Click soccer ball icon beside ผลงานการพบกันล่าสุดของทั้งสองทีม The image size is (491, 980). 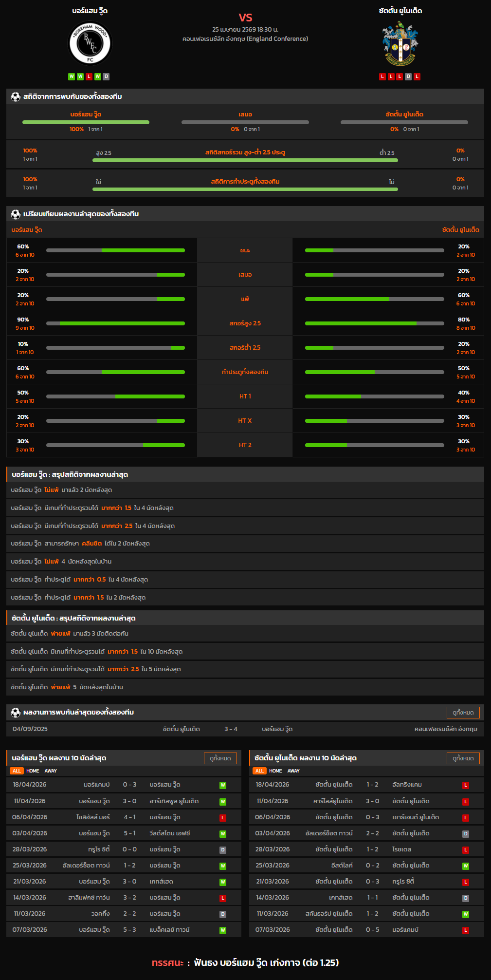tap(16, 713)
